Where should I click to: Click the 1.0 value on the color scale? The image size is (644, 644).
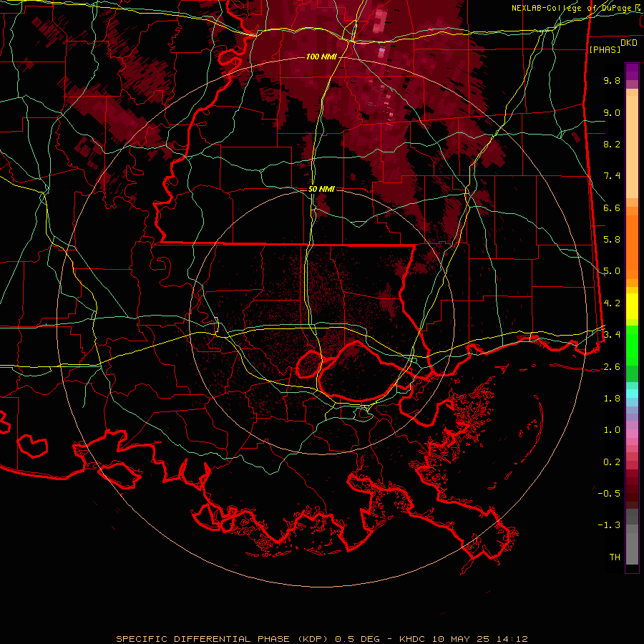coord(612,430)
